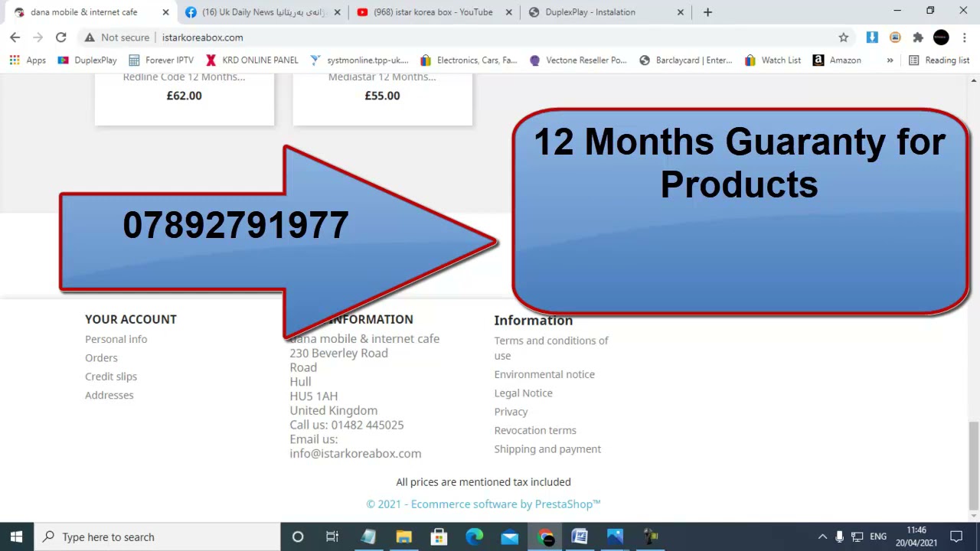Switch to Uk Daily News Facebook tab
Screen dimensions: 980x551
click(263, 12)
